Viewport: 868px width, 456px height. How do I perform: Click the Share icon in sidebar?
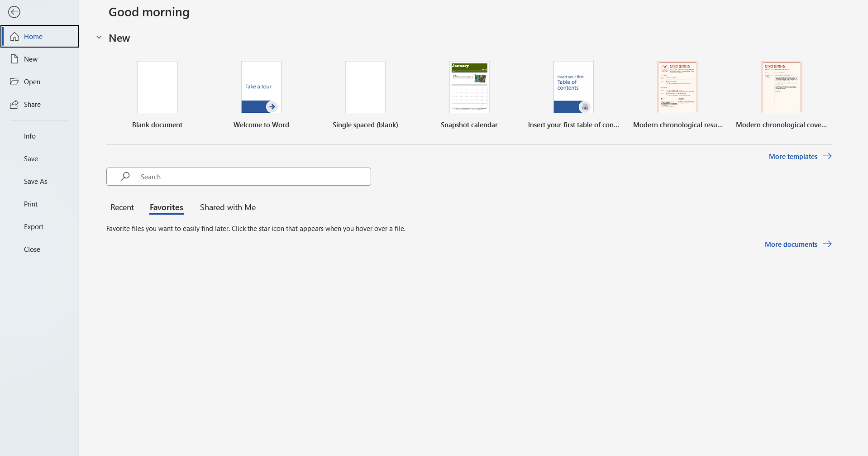(x=14, y=104)
